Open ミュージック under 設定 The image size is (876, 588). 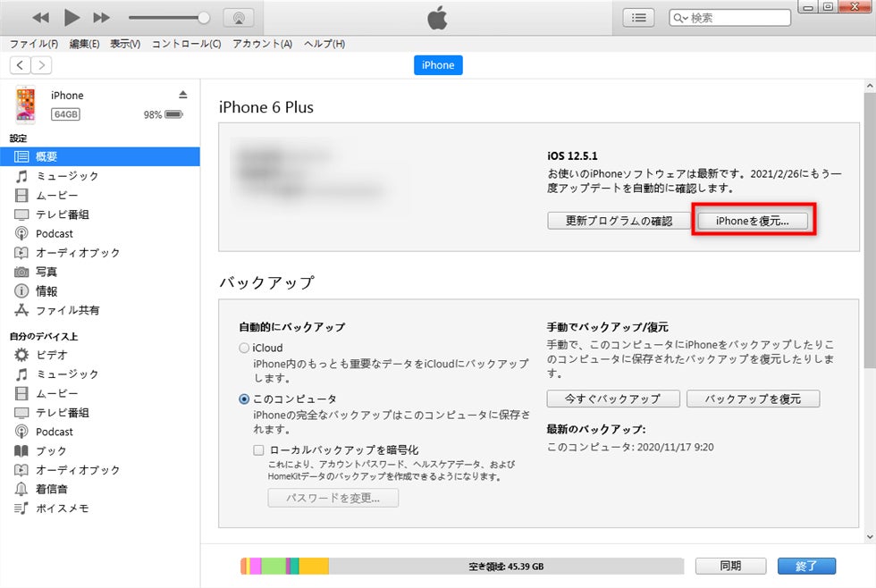100,176
